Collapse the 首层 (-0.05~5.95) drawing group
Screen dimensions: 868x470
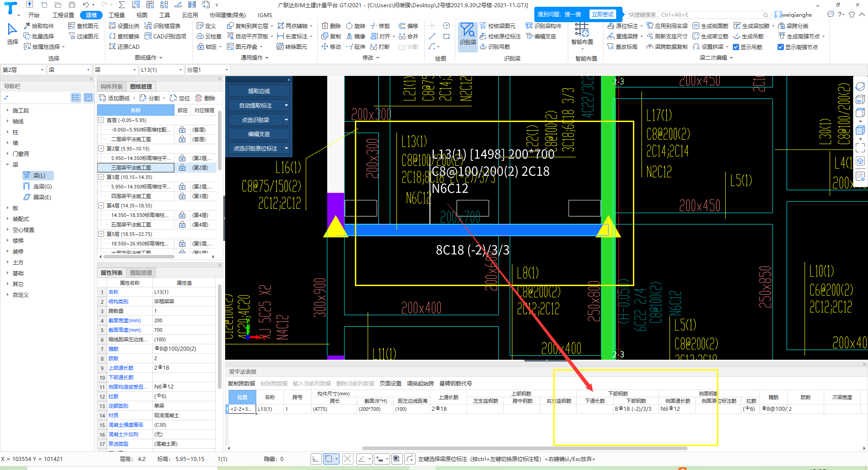click(101, 120)
